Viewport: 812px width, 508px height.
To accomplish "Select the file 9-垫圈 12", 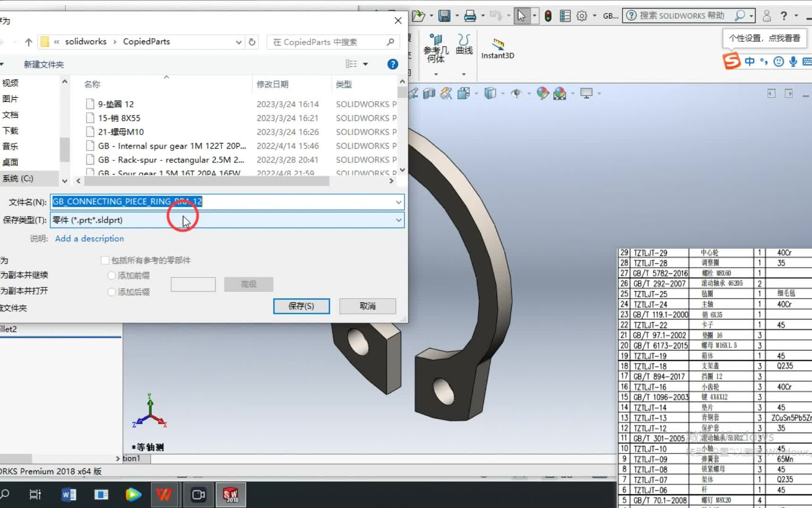I will tap(116, 104).
